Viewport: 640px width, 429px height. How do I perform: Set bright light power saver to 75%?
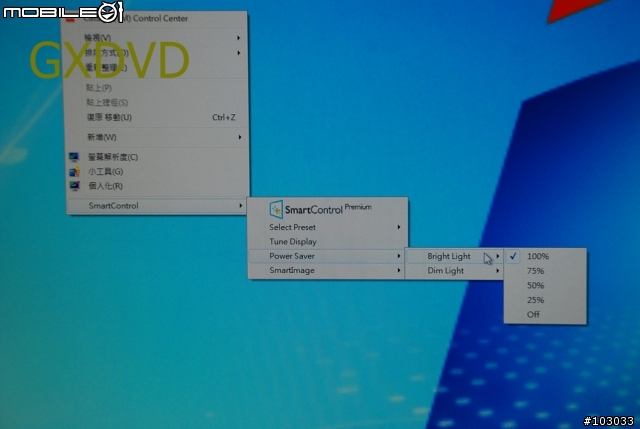(x=545, y=271)
